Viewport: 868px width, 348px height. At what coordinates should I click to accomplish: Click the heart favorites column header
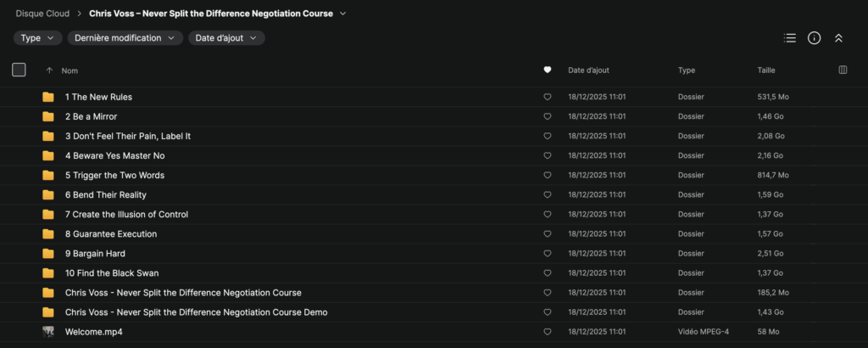(x=547, y=70)
